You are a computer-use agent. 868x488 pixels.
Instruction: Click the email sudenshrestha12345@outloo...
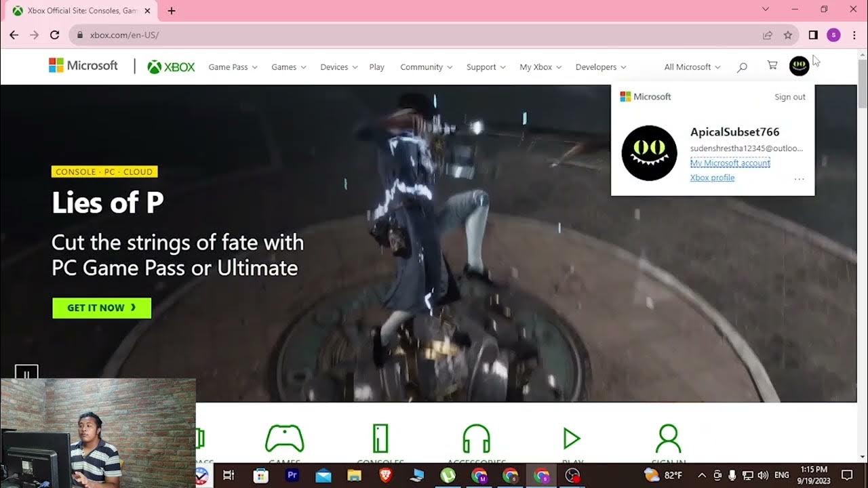(747, 148)
